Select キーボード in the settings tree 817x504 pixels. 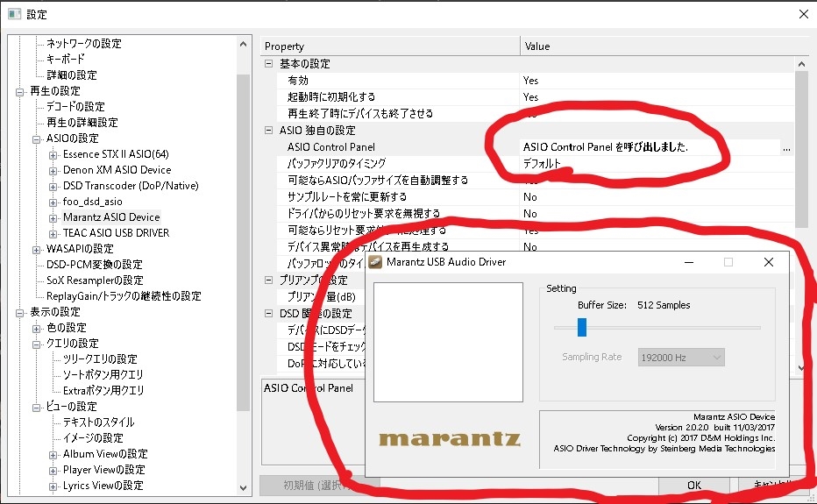tap(65, 59)
